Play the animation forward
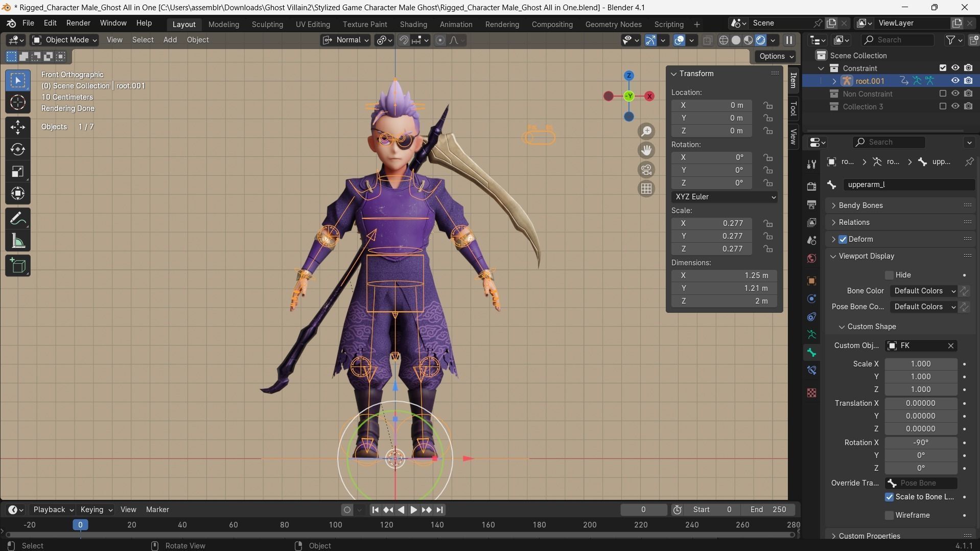980x551 pixels. tap(414, 510)
